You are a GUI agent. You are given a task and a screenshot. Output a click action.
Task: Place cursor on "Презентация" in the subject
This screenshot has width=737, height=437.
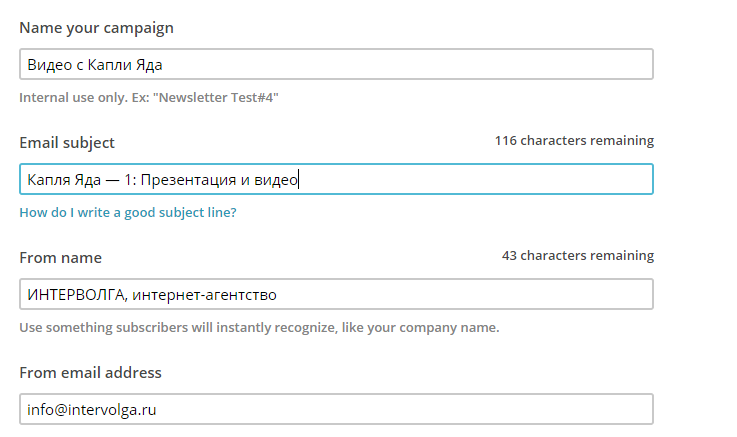[x=188, y=180]
